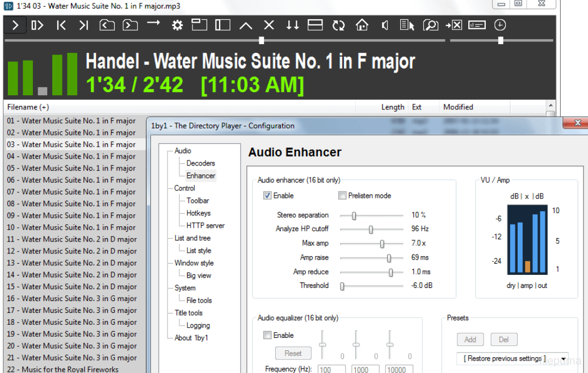Select Hotkeys in the configuration tree

pyautogui.click(x=198, y=213)
